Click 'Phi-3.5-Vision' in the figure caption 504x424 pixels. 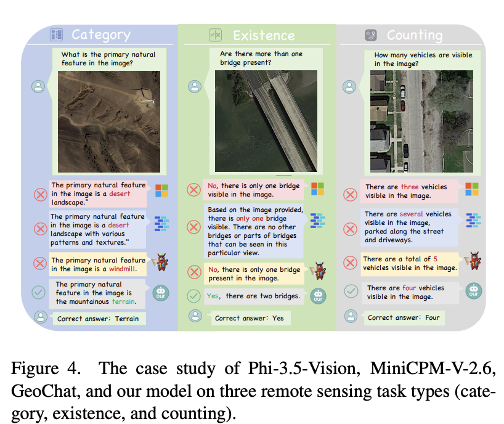pos(304,368)
